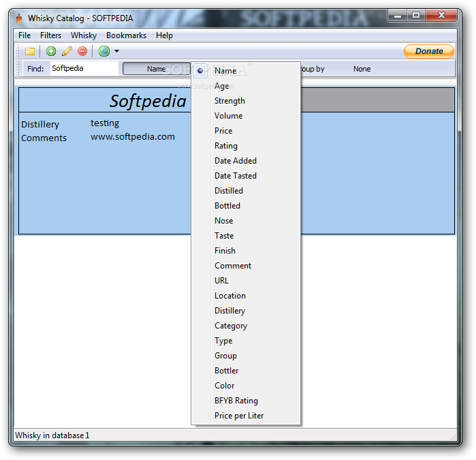Choose Price per Liter from the menu

coord(247,415)
